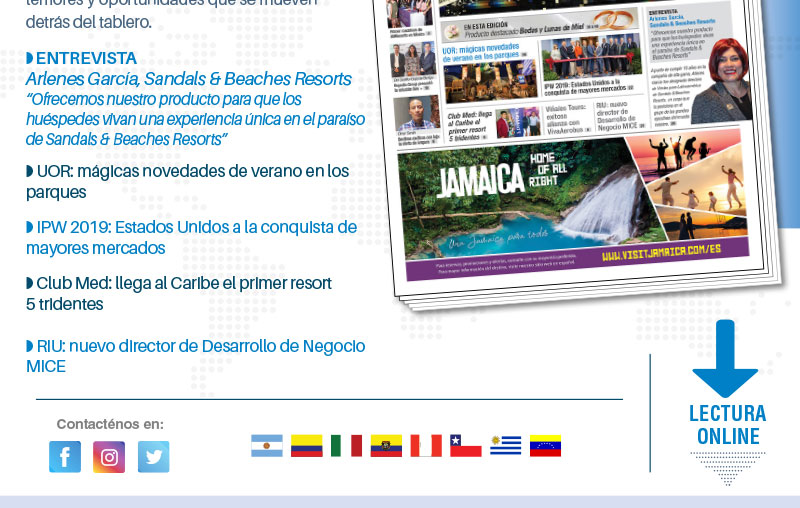Select the Mexico flag

click(x=346, y=446)
